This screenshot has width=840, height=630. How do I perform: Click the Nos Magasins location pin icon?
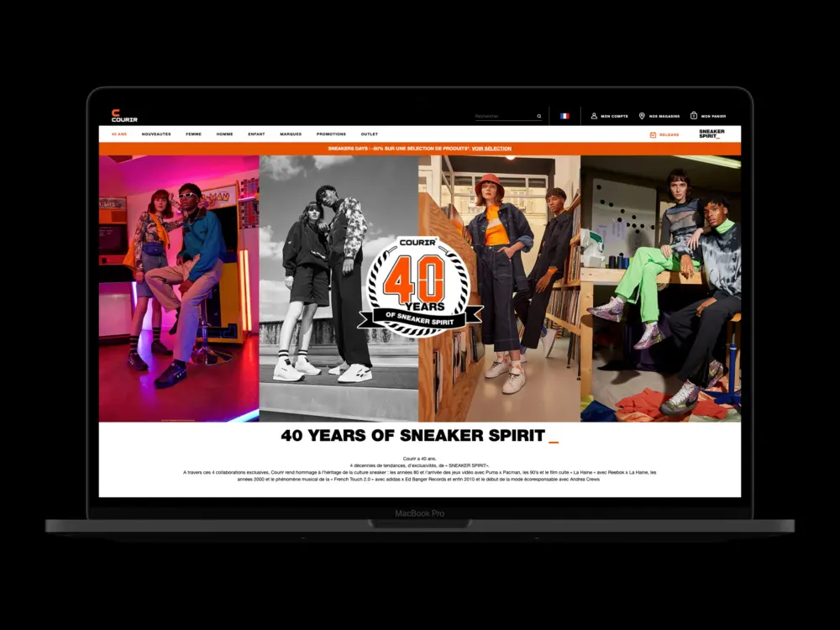click(642, 116)
